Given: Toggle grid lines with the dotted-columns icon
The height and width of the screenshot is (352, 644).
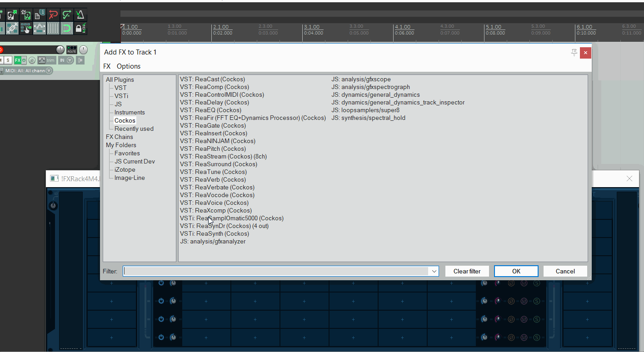Looking at the screenshot, I should [53, 28].
